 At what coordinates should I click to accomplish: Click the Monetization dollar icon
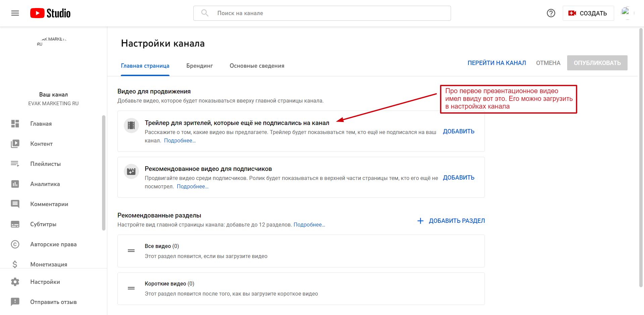[15, 264]
